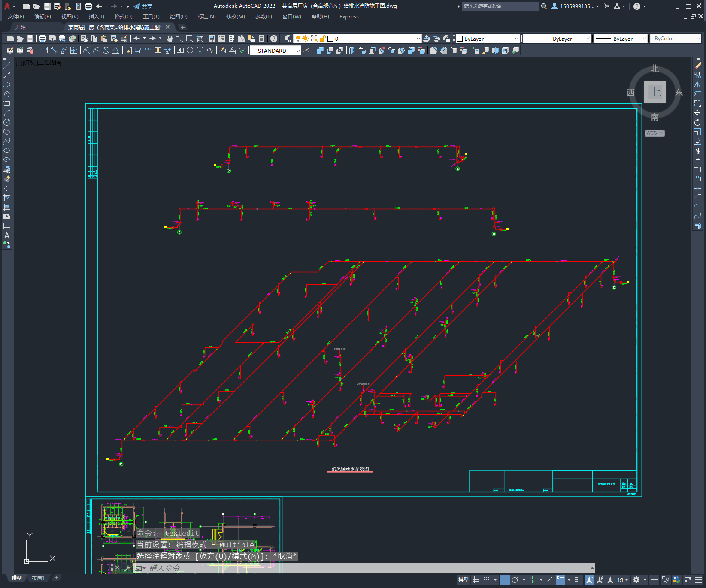Toggle the drawing grid display
The width and height of the screenshot is (706, 588).
tap(476, 580)
